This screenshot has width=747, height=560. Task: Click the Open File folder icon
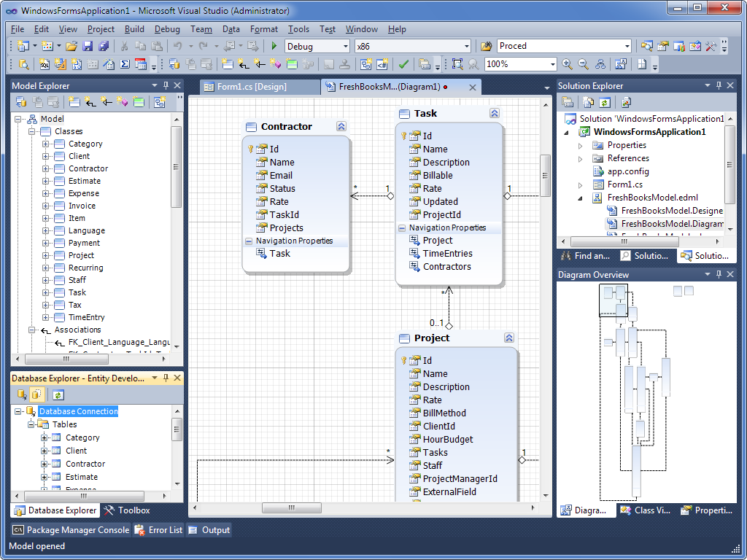(71, 46)
